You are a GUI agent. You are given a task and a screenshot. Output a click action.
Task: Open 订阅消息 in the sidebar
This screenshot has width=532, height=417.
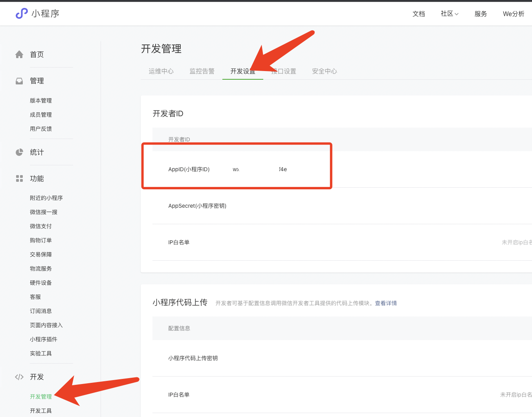pos(41,311)
